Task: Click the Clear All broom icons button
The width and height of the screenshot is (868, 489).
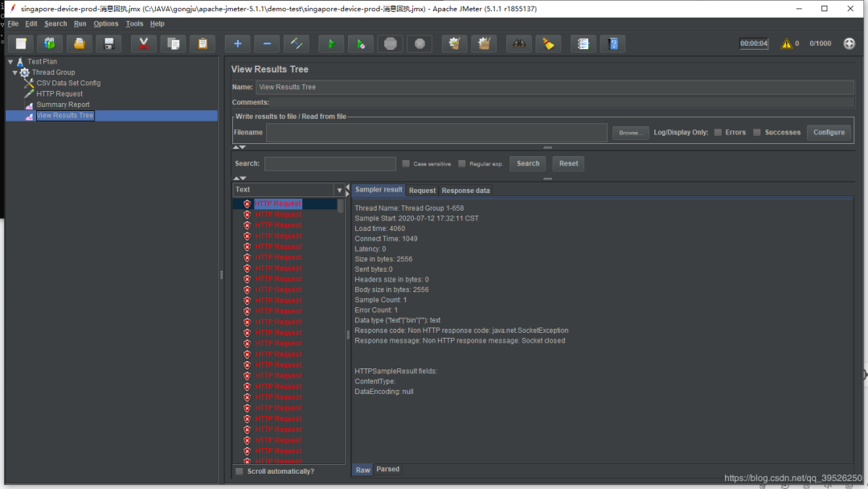Action: 483,43
